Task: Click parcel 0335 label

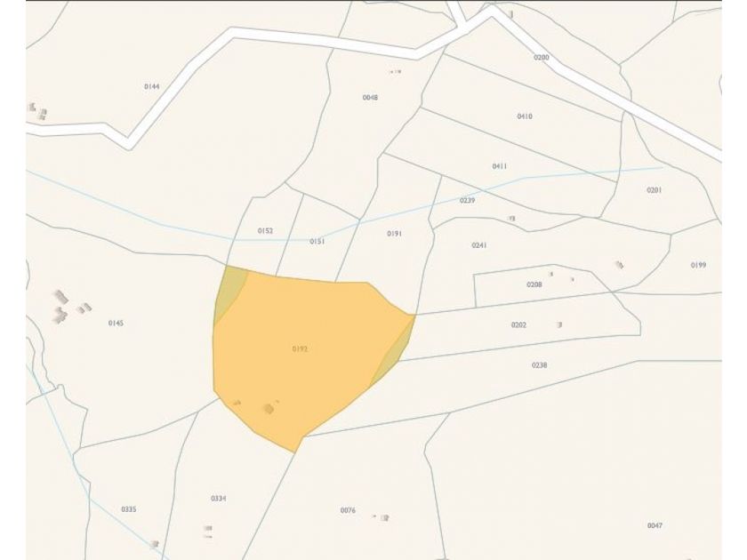Action: (129, 509)
